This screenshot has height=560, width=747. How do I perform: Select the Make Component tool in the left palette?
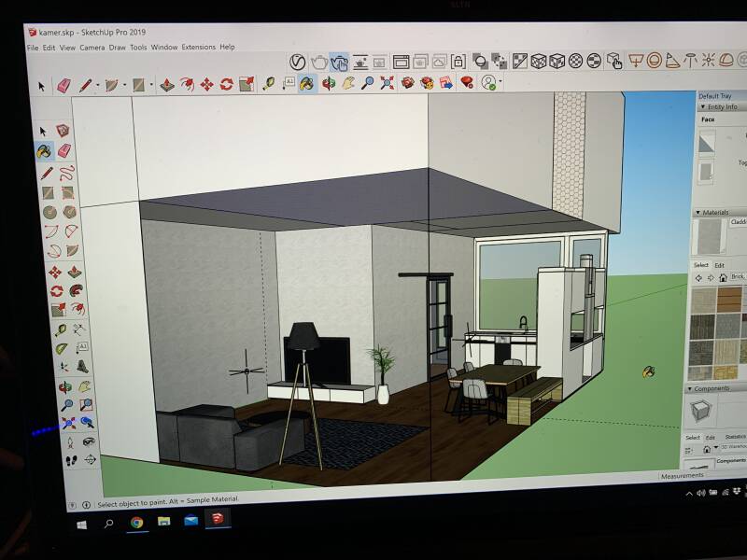click(x=63, y=131)
